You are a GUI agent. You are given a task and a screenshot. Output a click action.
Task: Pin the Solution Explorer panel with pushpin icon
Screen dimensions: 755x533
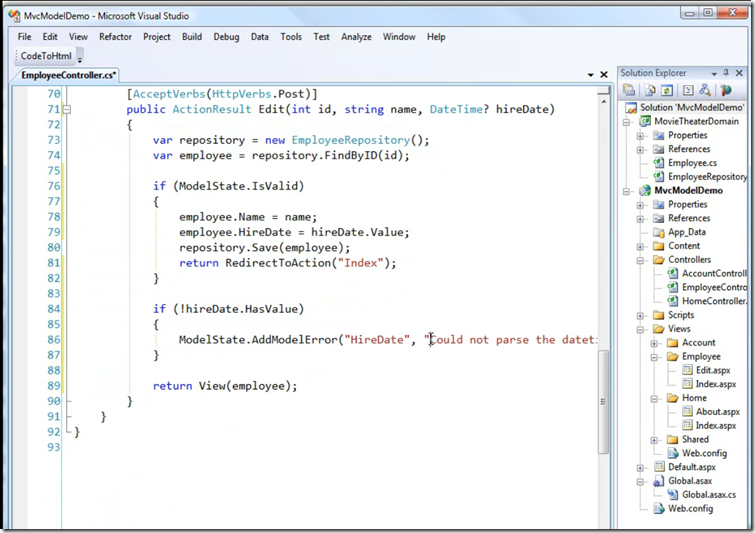726,73
